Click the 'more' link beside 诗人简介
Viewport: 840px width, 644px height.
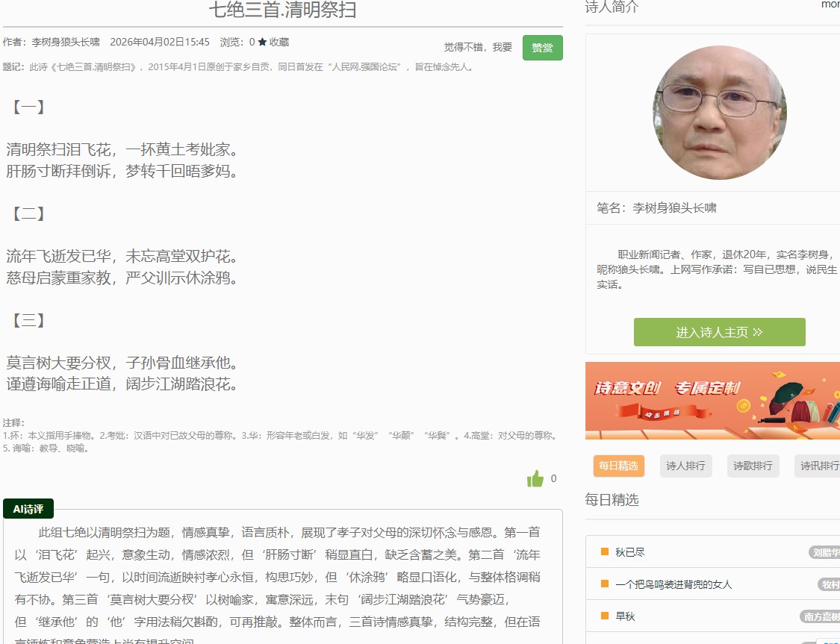click(x=830, y=5)
